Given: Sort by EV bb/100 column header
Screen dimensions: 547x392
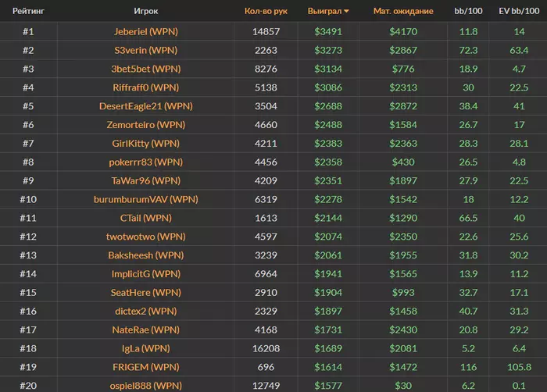Looking at the screenshot, I should click(x=519, y=12).
